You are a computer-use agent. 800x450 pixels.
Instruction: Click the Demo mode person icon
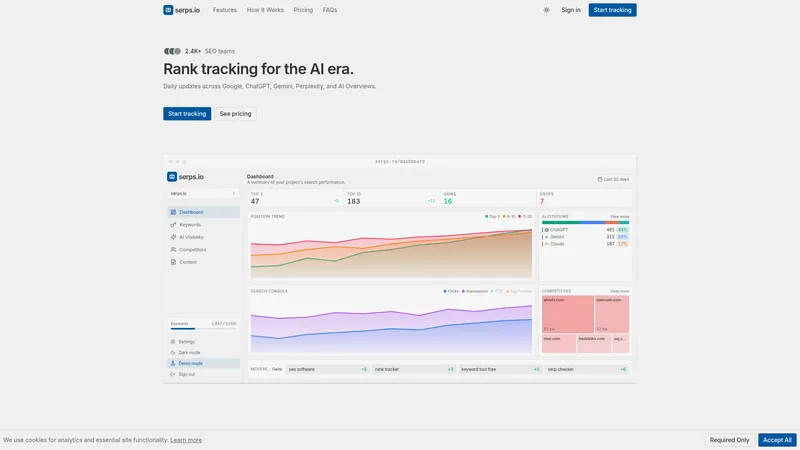(x=172, y=363)
